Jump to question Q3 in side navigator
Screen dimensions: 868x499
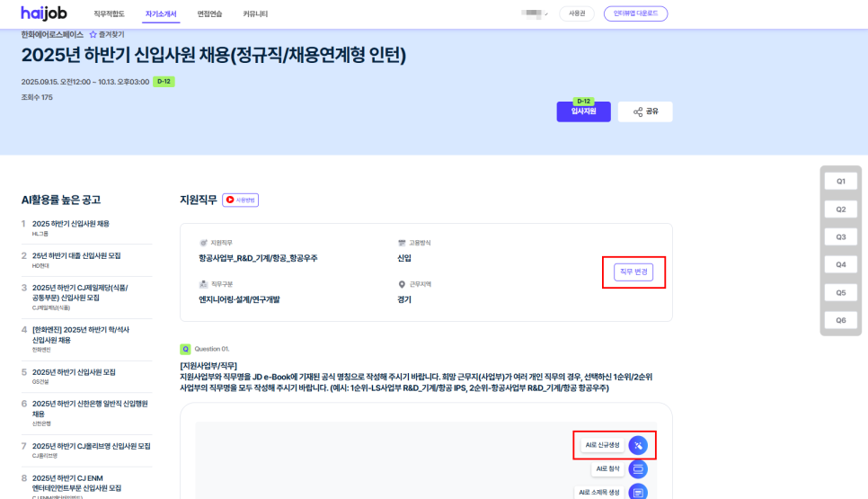point(840,237)
